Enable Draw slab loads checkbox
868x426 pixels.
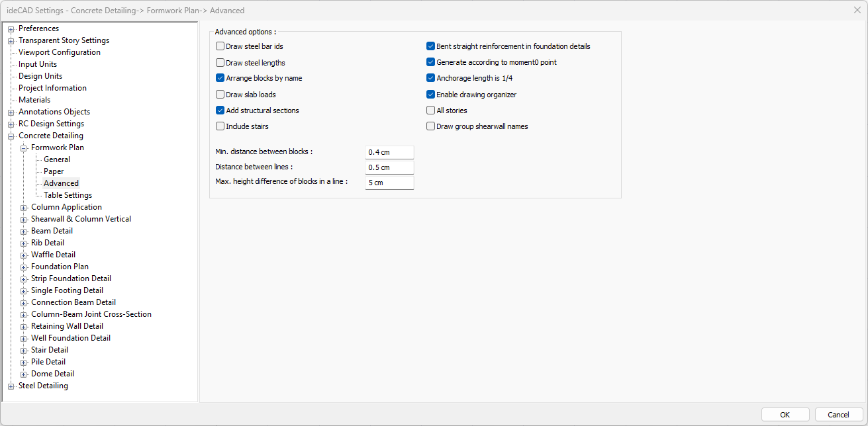(220, 95)
